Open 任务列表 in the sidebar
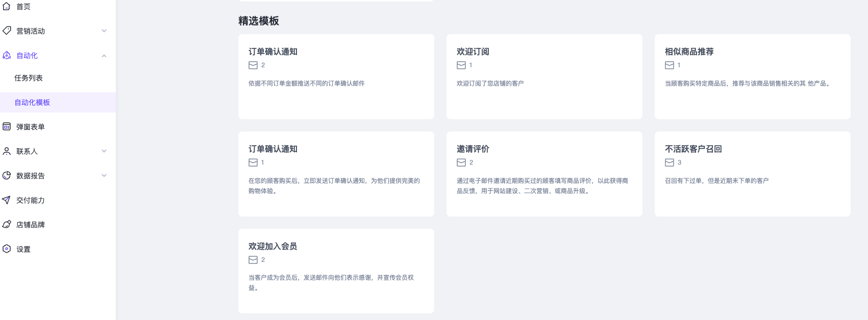 29,78
